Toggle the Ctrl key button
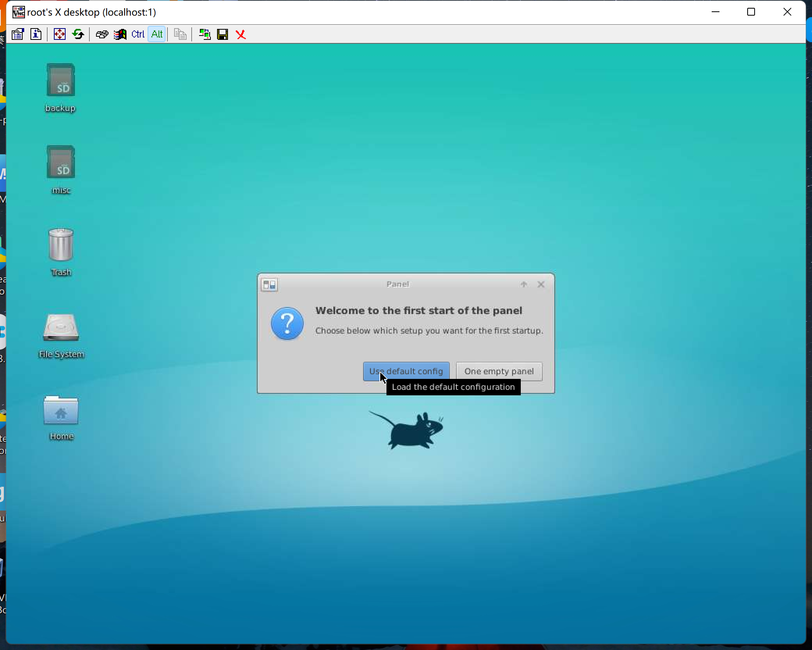This screenshot has height=650, width=812. 138,34
